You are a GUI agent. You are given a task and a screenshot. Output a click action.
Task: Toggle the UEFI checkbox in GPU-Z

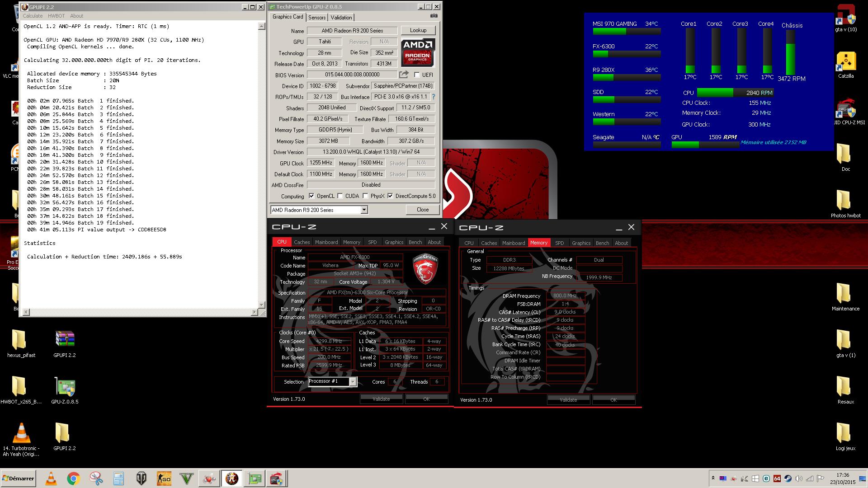click(x=417, y=75)
